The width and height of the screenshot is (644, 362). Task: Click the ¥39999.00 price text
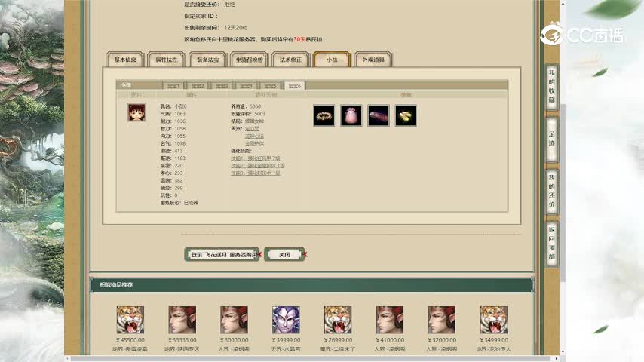[x=286, y=340]
